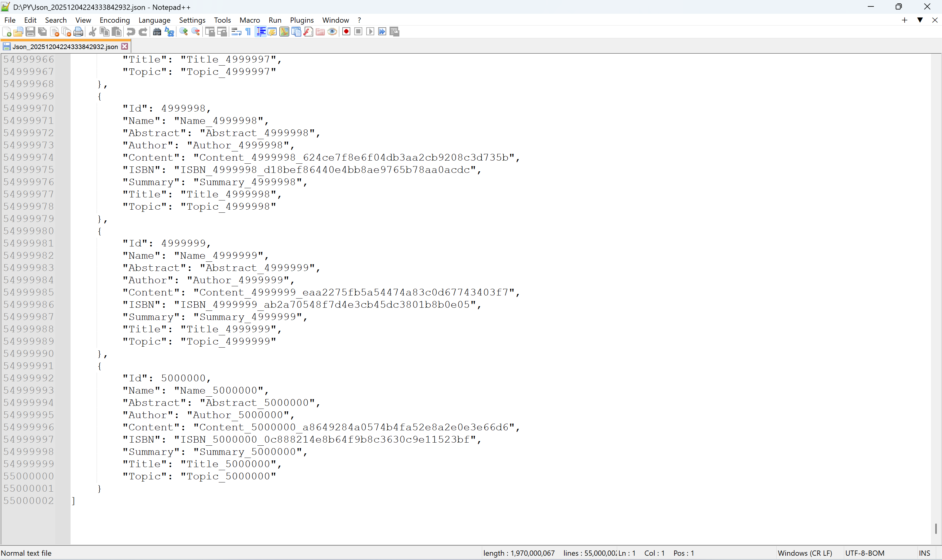Click the Replace toolbar icon

tap(170, 32)
